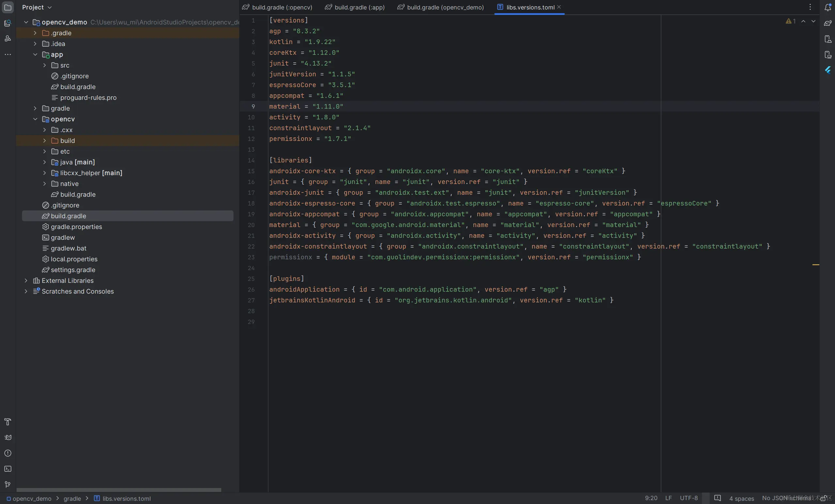Open the Structure tool window icon
The image size is (835, 504).
[x=8, y=38]
